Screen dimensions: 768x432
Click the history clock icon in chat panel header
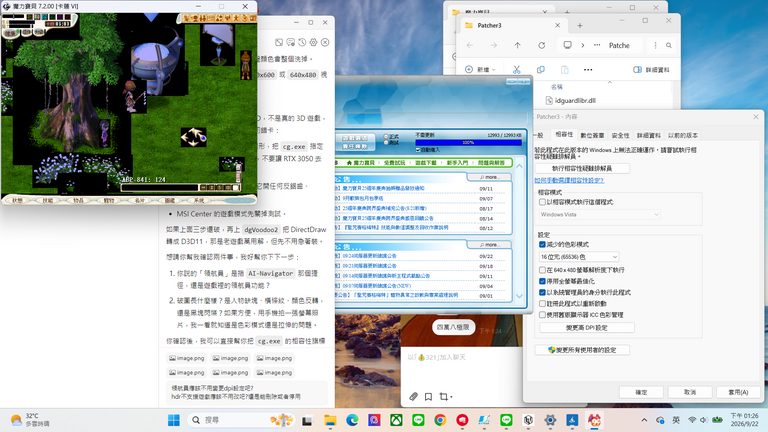302,42
